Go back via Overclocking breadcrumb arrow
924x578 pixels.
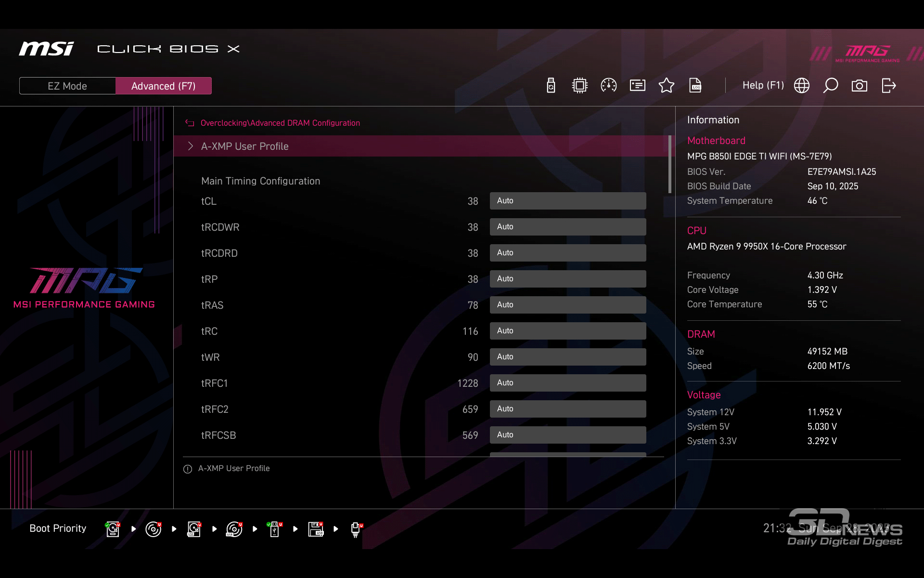190,123
